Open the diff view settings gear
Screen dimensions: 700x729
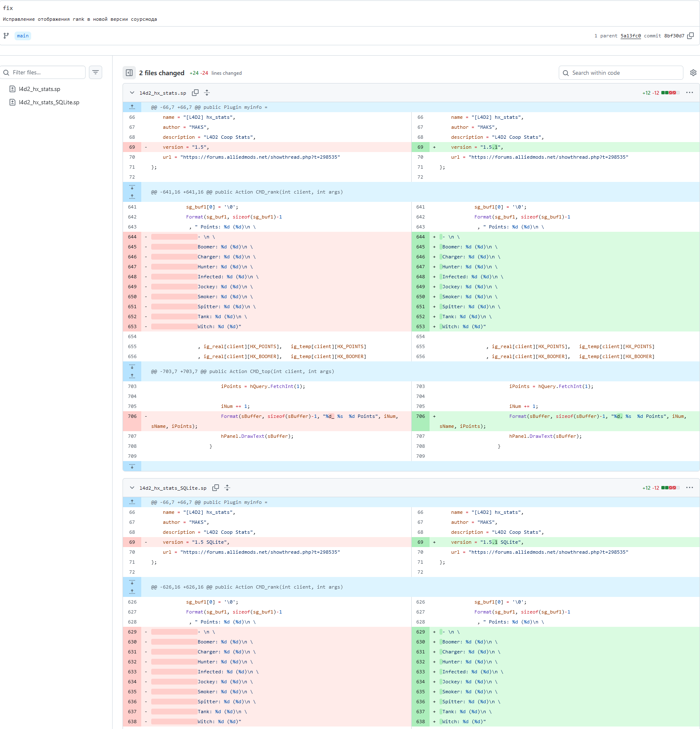coord(693,73)
